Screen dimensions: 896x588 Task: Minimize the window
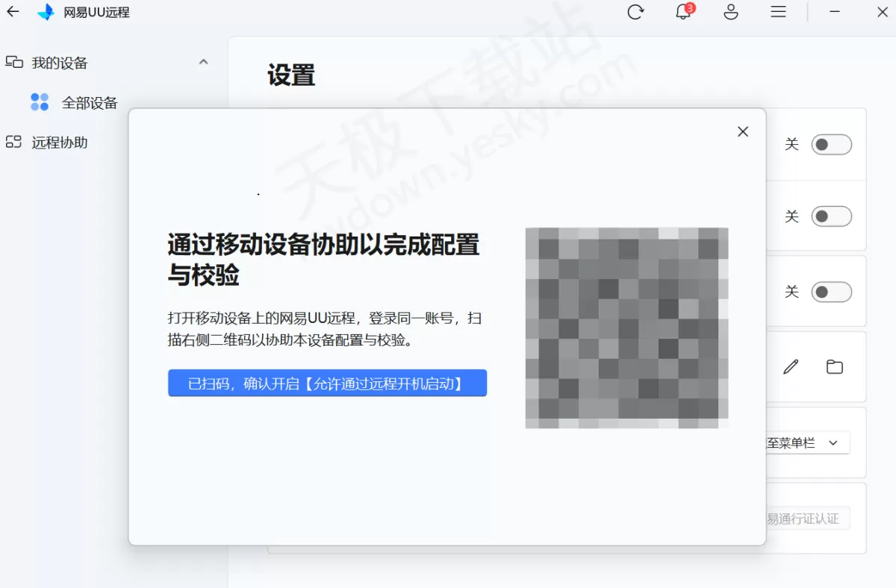835,12
